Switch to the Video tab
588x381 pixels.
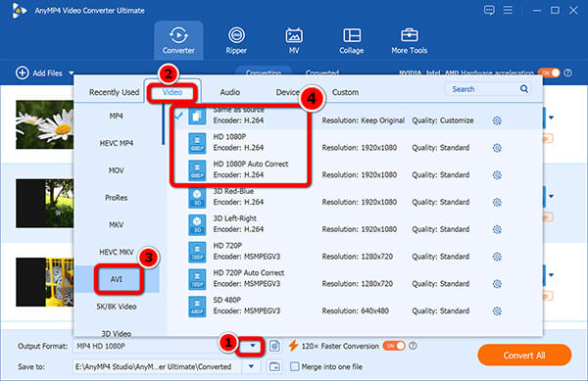172,92
